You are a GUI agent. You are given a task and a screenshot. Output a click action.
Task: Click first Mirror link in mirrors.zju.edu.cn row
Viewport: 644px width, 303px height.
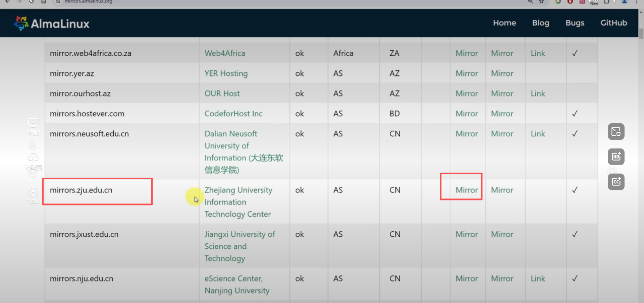[467, 190]
